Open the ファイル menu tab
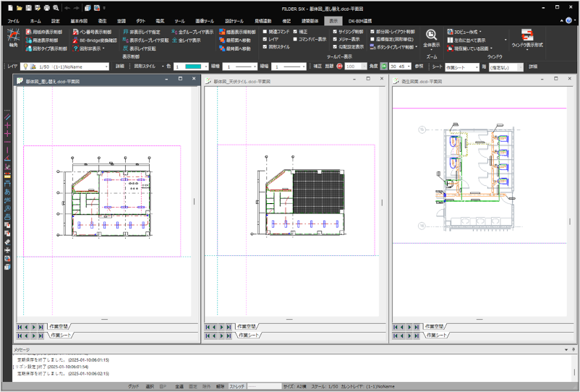Image resolution: width=580 pixels, height=392 pixels. coord(13,21)
